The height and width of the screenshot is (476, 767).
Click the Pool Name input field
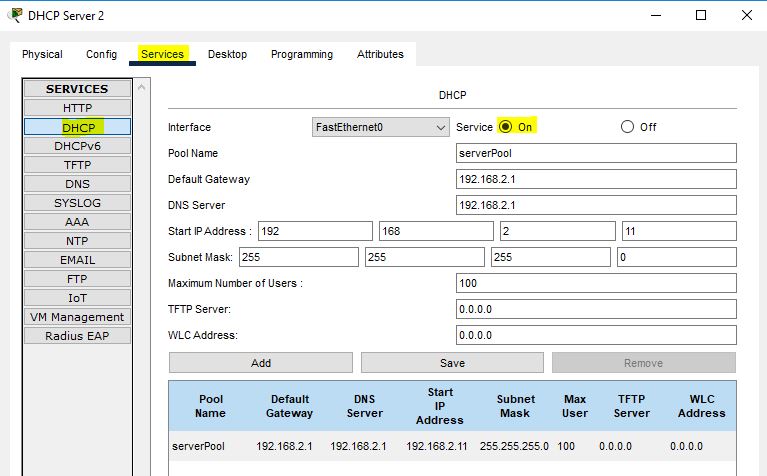[x=596, y=153]
